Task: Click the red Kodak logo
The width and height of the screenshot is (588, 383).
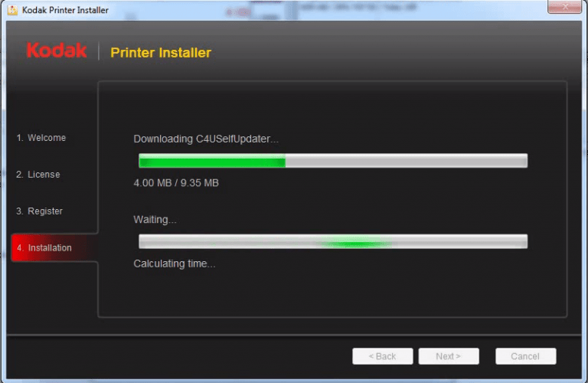Action: [57, 51]
